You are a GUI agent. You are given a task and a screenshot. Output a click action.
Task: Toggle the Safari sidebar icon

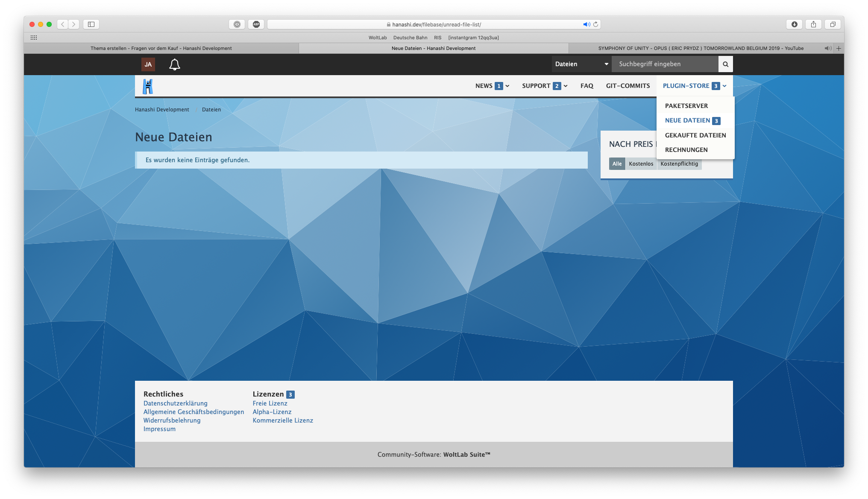[x=91, y=24]
